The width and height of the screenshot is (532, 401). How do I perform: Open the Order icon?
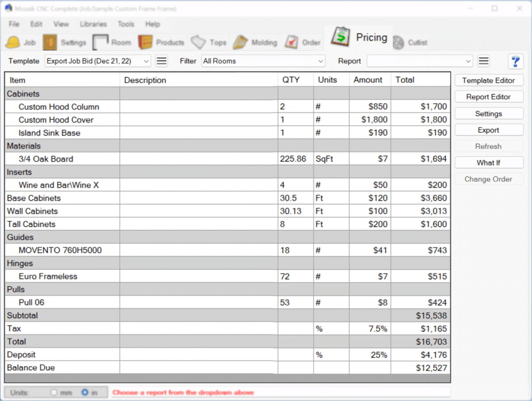[303, 42]
